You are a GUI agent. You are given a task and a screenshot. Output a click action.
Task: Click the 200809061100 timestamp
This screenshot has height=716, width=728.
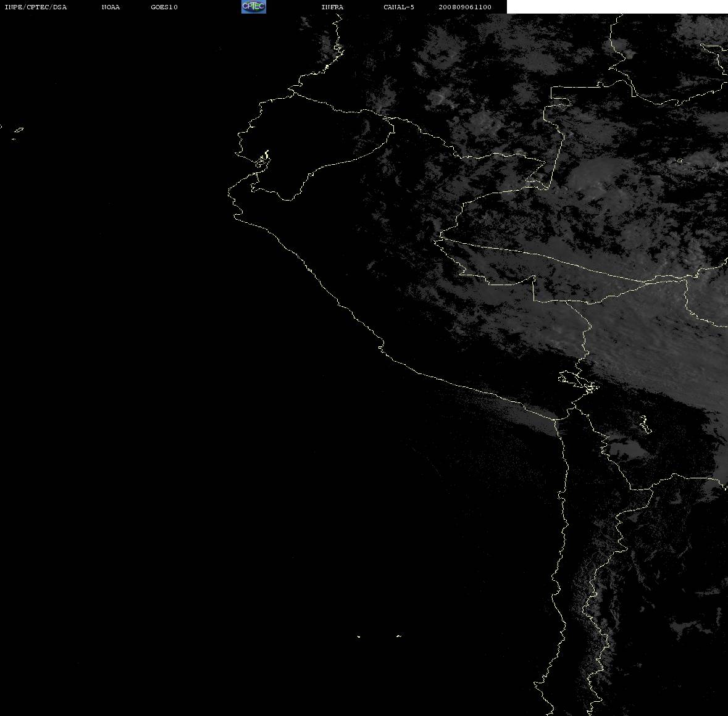click(x=465, y=7)
